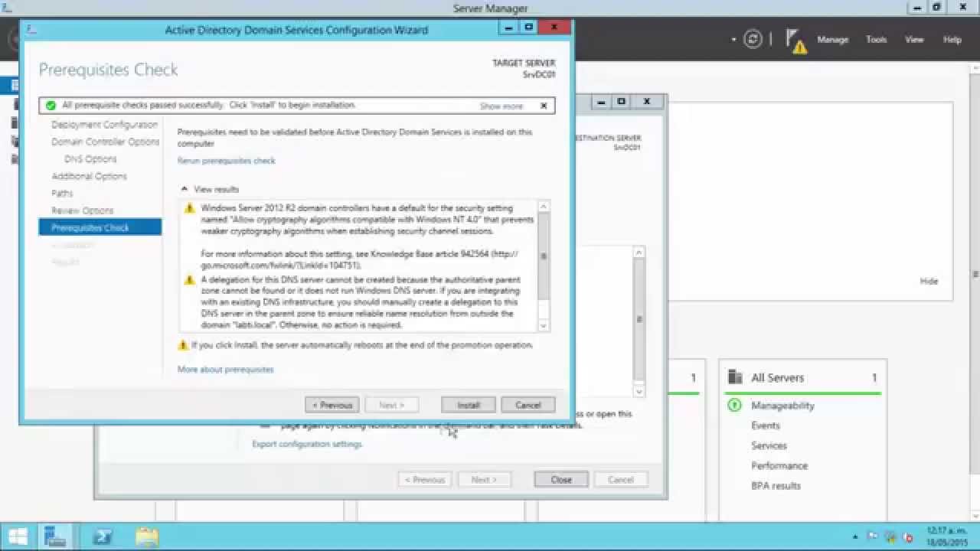980x551 pixels.
Task: Click Export configuration settings link
Action: 307,445
